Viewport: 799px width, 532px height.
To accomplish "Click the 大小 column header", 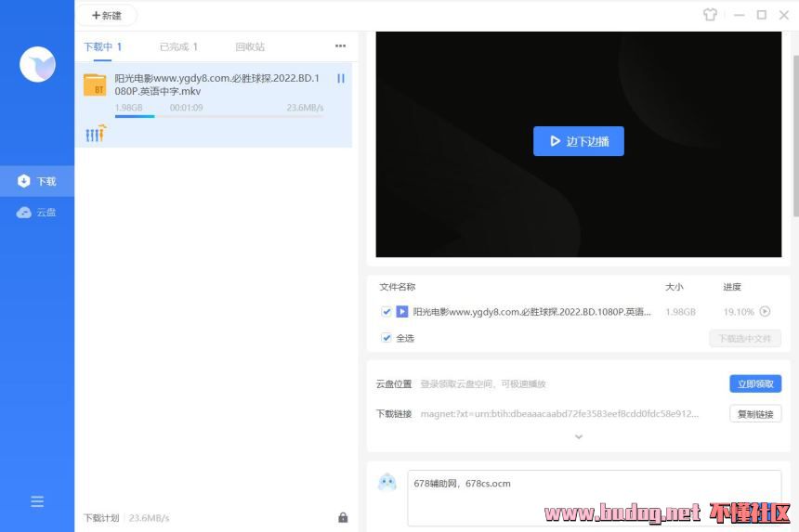I will 674,287.
